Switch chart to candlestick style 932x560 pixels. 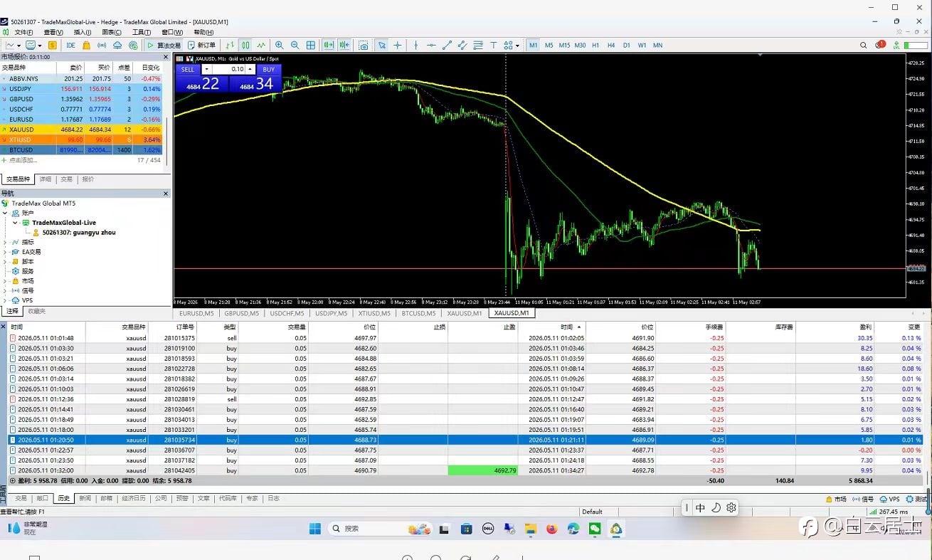245,45
